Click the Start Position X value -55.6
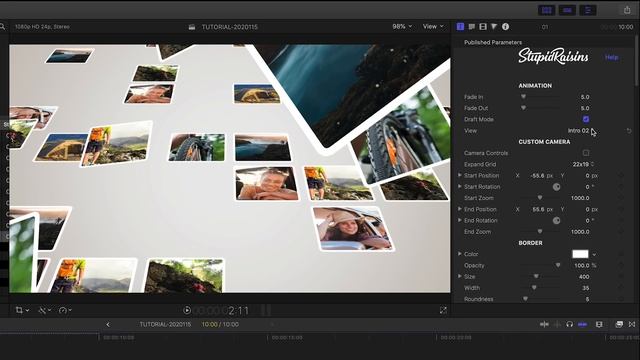Viewport: 640px width, 360px height. pyautogui.click(x=538, y=176)
